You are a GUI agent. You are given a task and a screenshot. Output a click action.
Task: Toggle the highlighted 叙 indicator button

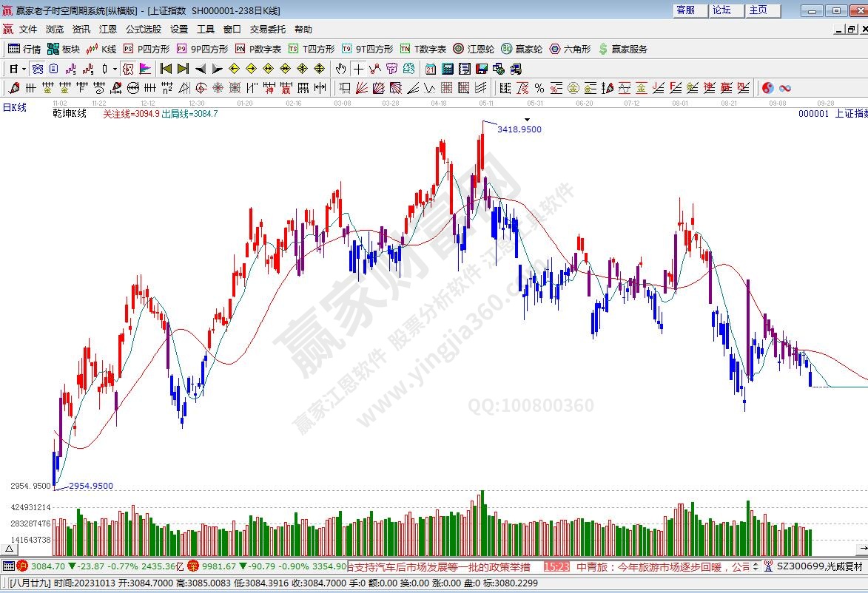tap(128, 69)
